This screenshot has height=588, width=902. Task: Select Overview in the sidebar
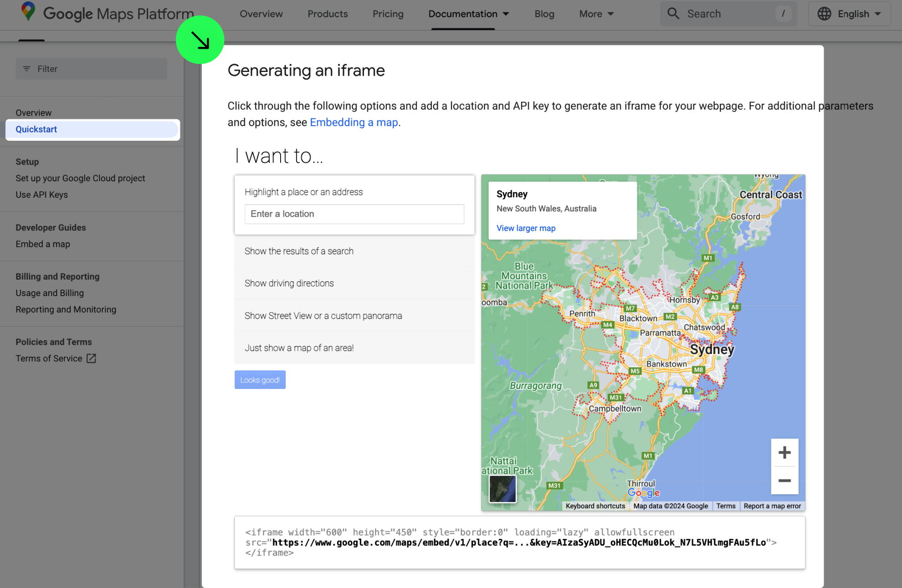34,113
